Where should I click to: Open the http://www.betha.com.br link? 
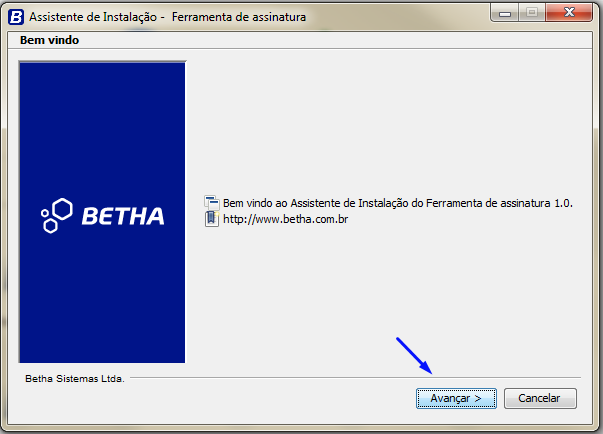[285, 219]
